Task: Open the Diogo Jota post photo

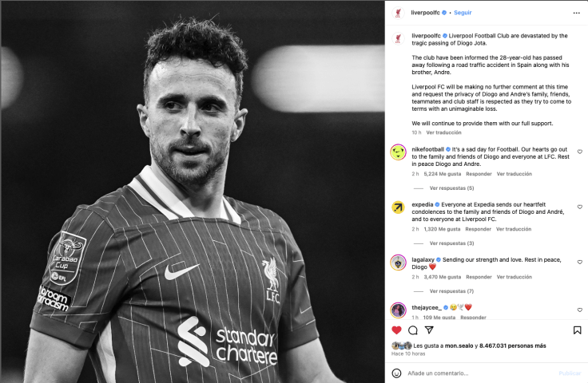Action: [192, 191]
